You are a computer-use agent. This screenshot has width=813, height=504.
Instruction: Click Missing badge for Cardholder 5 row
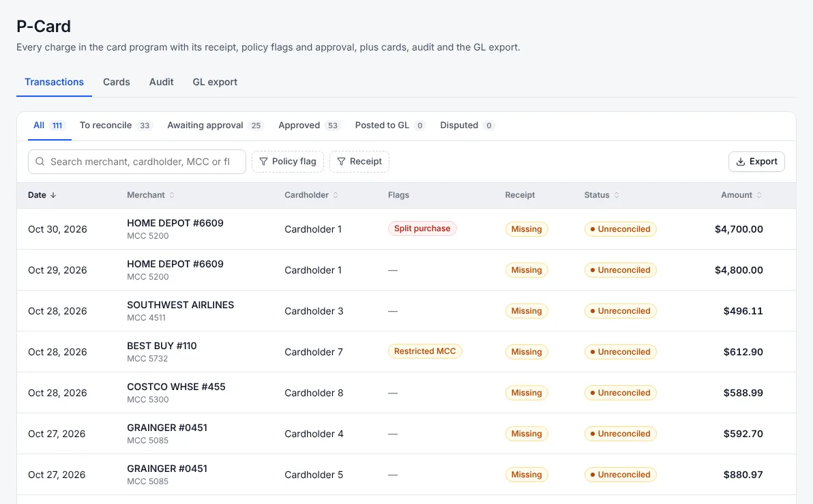tap(527, 475)
